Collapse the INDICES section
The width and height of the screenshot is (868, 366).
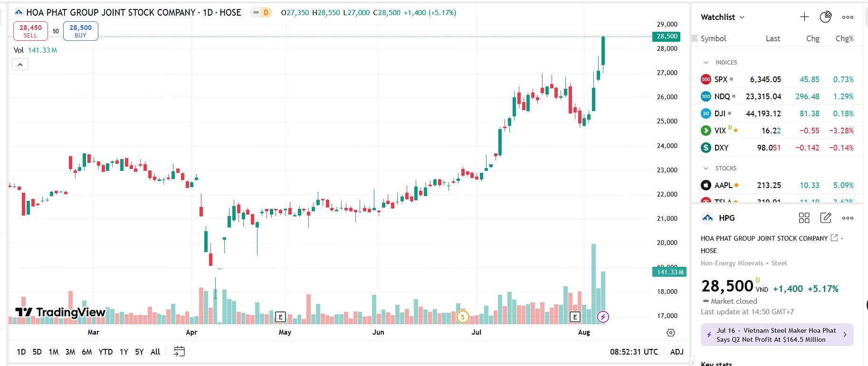click(x=706, y=63)
